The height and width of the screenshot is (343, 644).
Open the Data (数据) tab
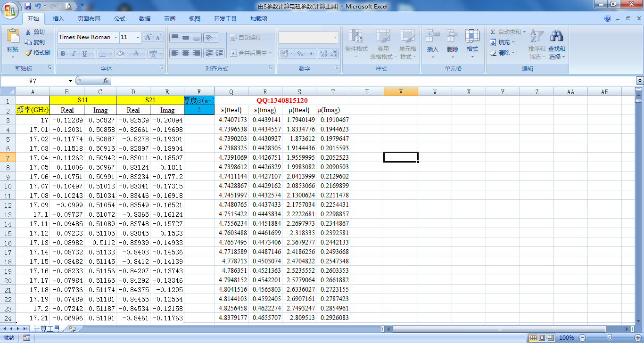point(145,19)
